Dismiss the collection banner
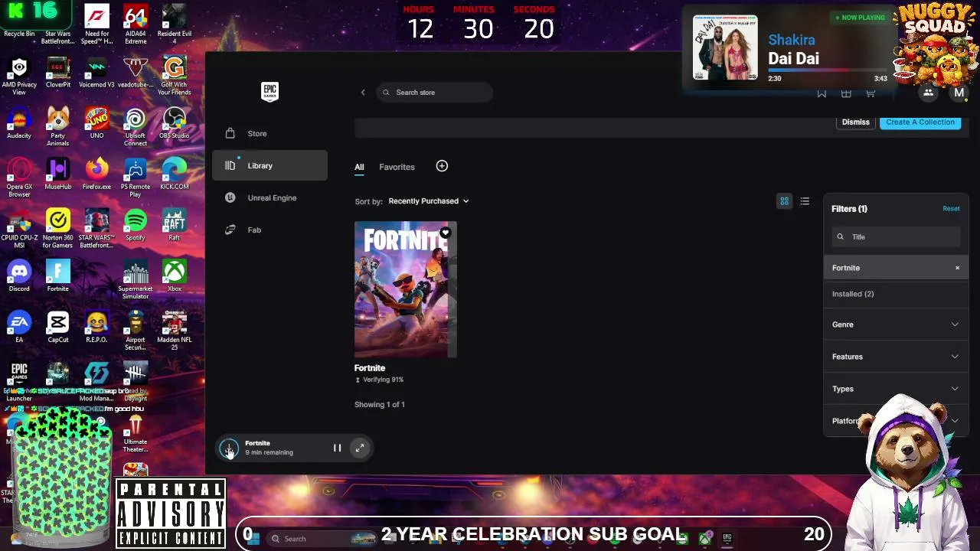This screenshot has width=980, height=551. [855, 122]
